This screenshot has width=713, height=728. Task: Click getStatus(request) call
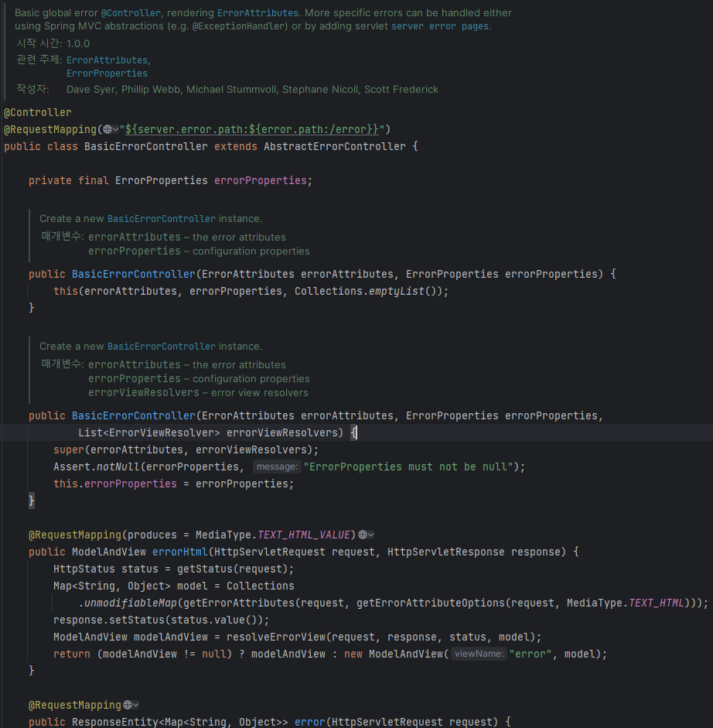click(233, 569)
